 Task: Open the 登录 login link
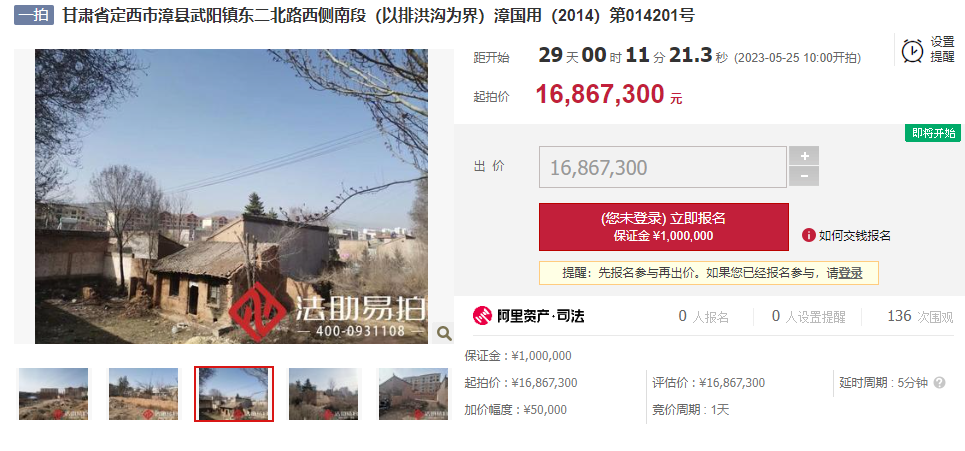(851, 273)
